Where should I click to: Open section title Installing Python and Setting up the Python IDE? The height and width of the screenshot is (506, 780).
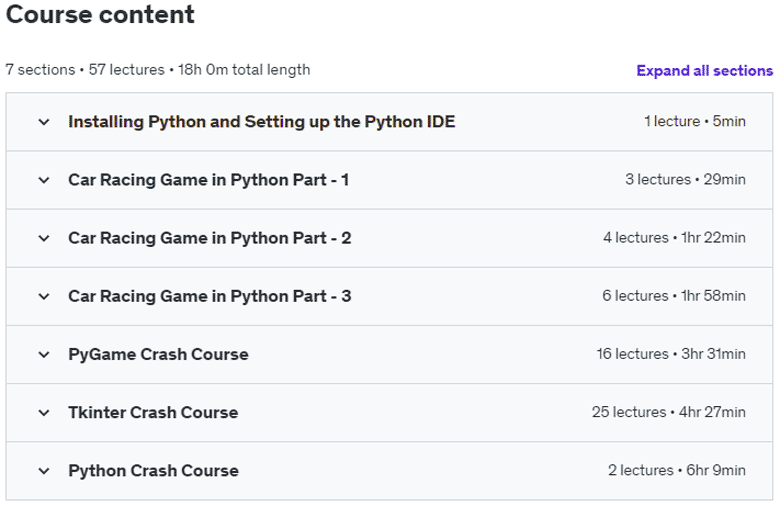point(262,122)
